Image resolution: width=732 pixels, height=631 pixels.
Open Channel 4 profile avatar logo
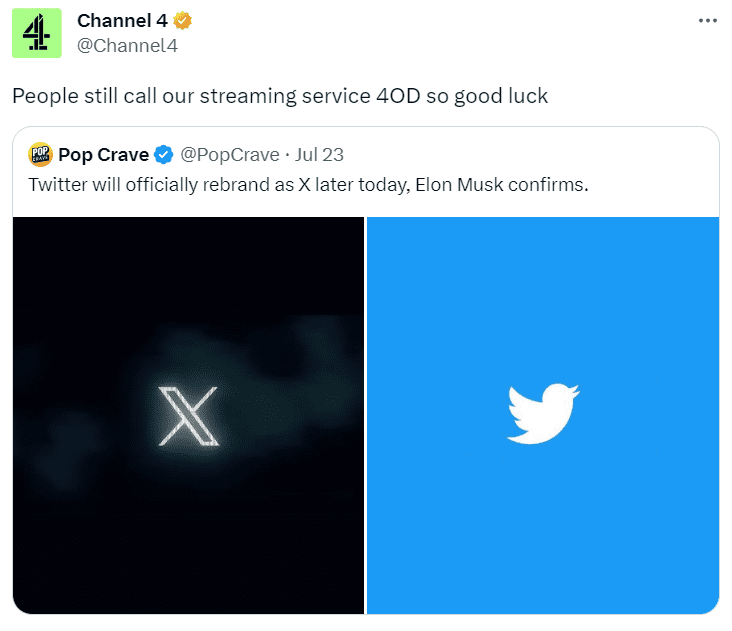(x=37, y=33)
